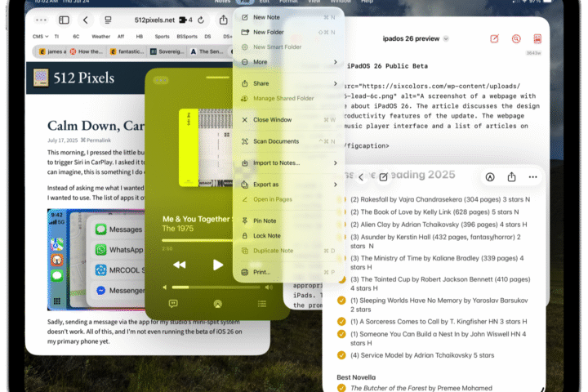Share the reading 2025 note
The height and width of the screenshot is (392, 588).
coord(511,176)
